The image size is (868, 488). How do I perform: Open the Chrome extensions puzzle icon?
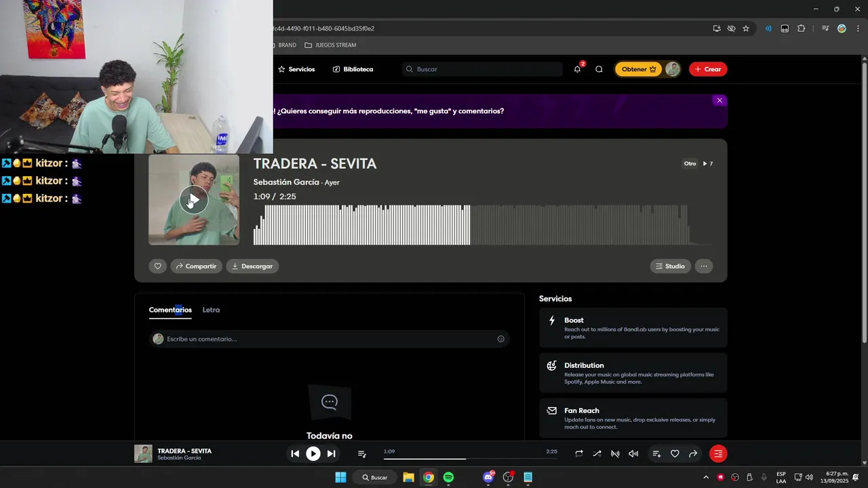click(x=802, y=28)
